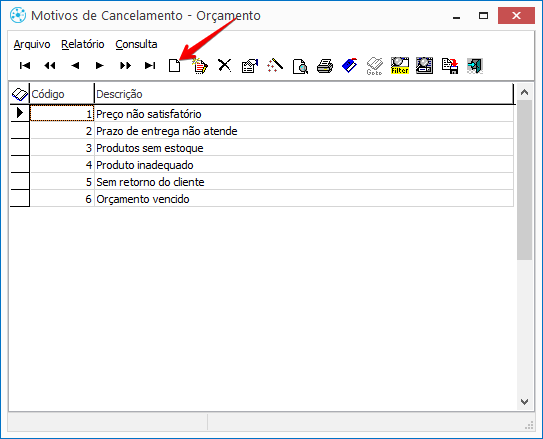The image size is (543, 439).
Task: Exit using the door icon
Action: pyautogui.click(x=474, y=66)
